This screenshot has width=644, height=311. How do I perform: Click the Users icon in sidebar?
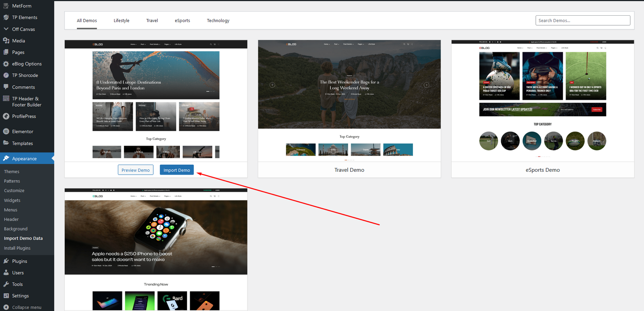[x=6, y=273]
